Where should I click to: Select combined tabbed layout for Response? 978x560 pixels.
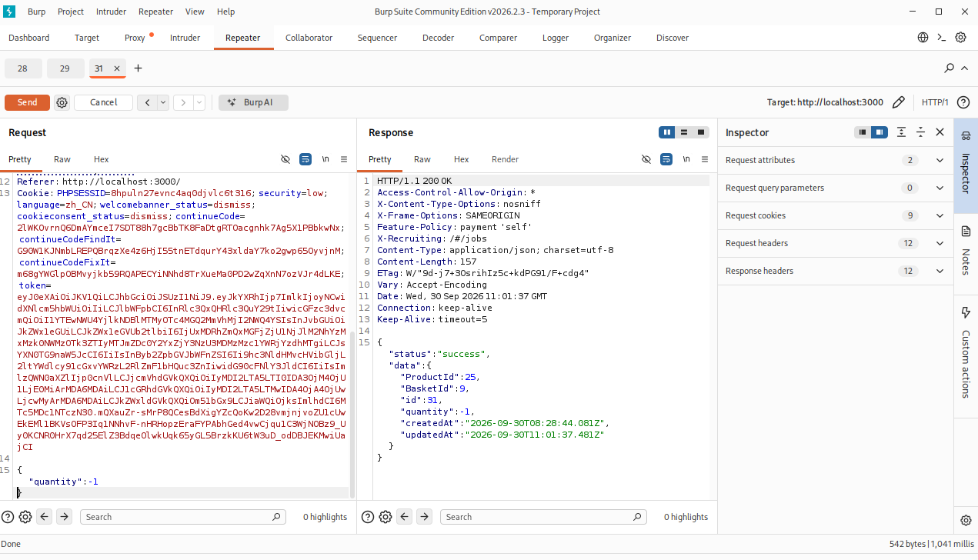coord(701,132)
